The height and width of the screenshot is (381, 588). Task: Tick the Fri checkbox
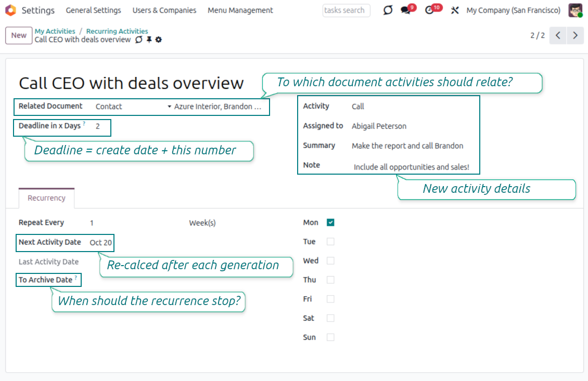tap(330, 299)
